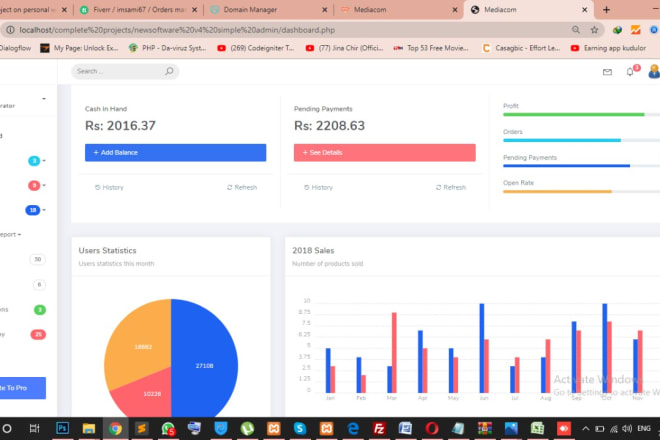
Task: Expand the sidebar item with red 9 badge
Action: 37,185
